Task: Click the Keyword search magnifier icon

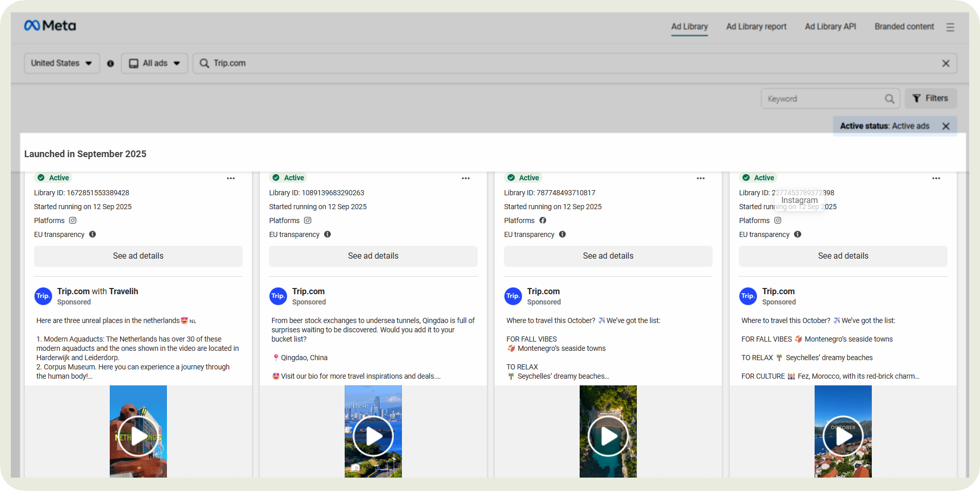Action: click(x=889, y=99)
